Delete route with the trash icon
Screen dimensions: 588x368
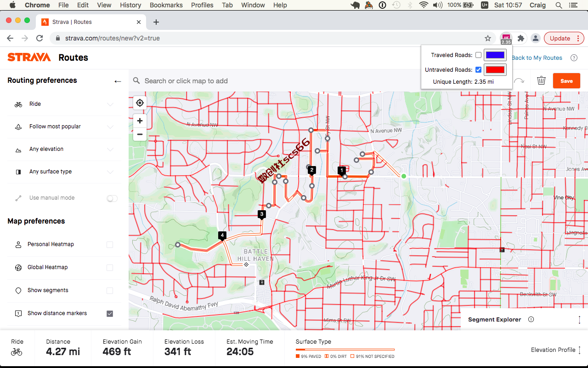click(x=541, y=81)
